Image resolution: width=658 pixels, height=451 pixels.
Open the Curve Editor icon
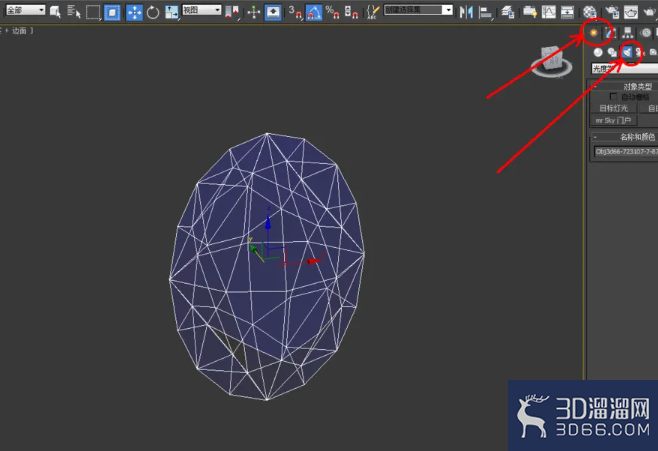548,12
